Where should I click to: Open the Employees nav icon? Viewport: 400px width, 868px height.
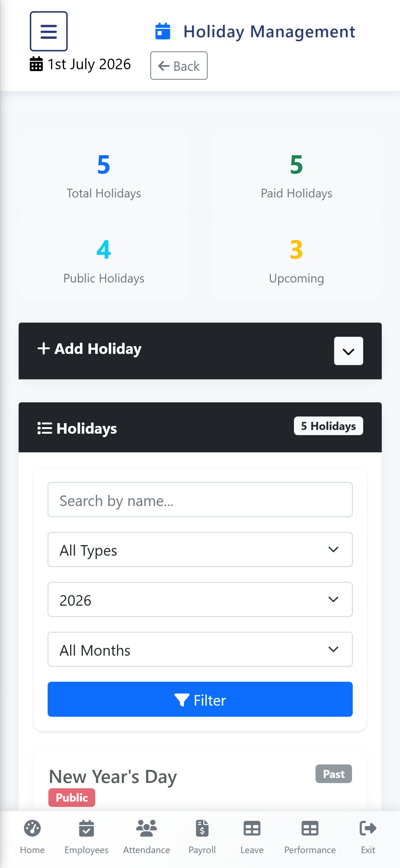87,828
